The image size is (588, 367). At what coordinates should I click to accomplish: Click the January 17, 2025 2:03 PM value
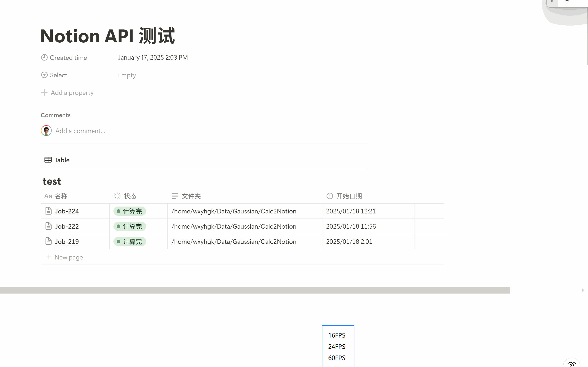coord(153,58)
